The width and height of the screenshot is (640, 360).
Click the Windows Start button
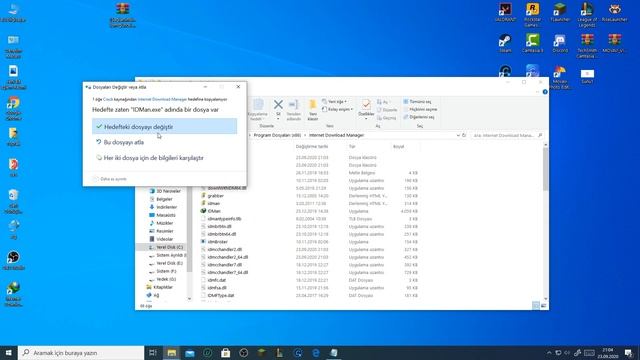(x=9, y=353)
